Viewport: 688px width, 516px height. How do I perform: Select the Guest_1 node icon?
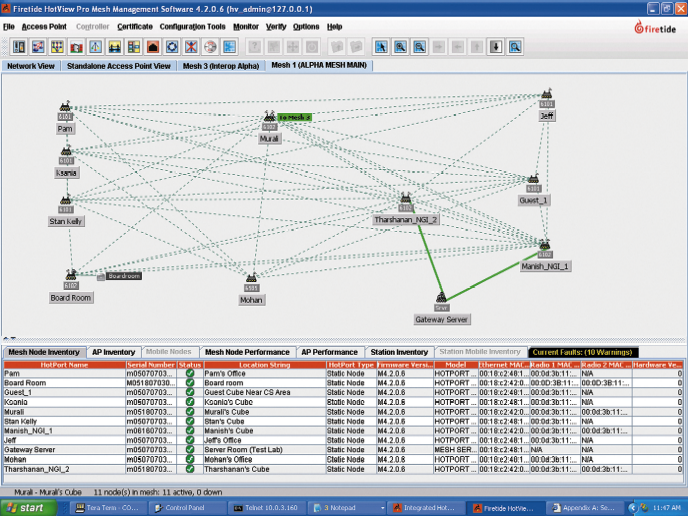point(534,179)
